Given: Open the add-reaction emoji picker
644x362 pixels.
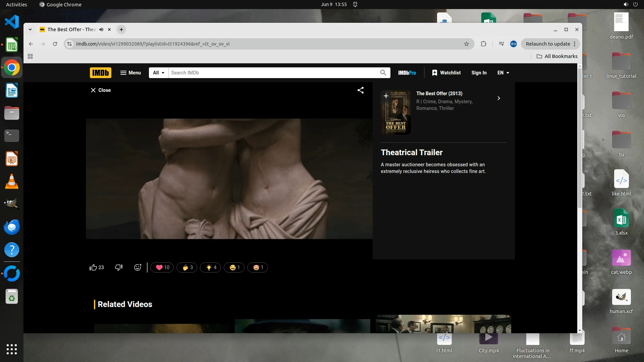Looking at the screenshot, I should coord(138,267).
